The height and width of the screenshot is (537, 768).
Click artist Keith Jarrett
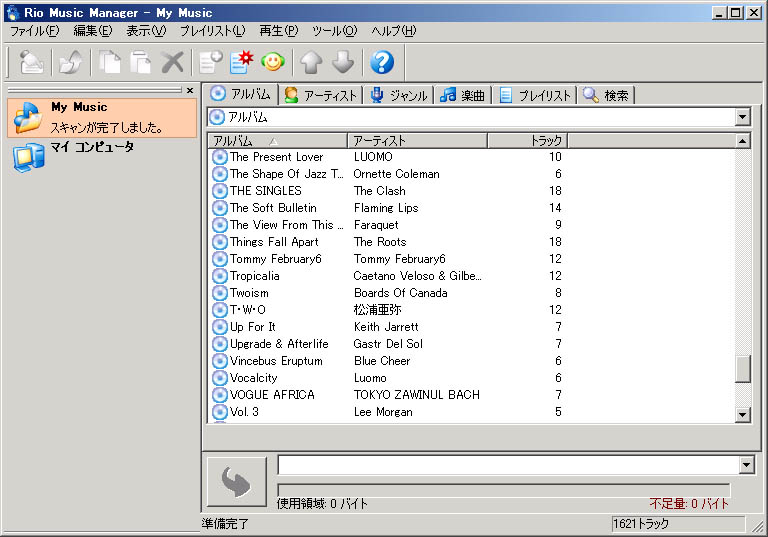pyautogui.click(x=386, y=327)
